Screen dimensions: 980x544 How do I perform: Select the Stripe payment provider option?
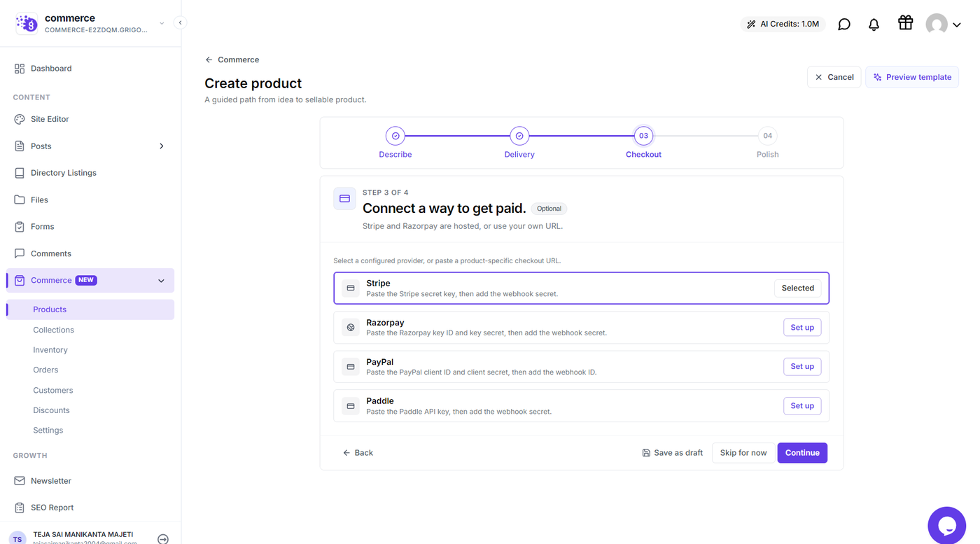pyautogui.click(x=581, y=288)
